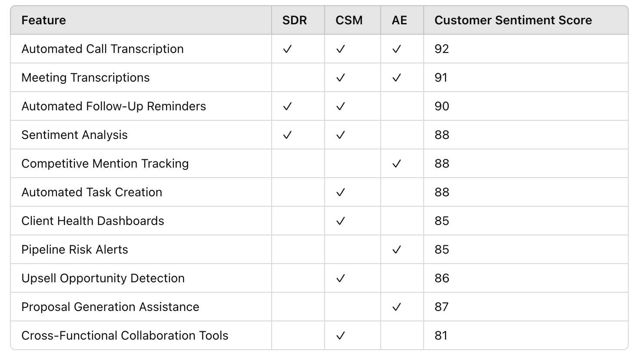Click the Feature column header

[44, 20]
